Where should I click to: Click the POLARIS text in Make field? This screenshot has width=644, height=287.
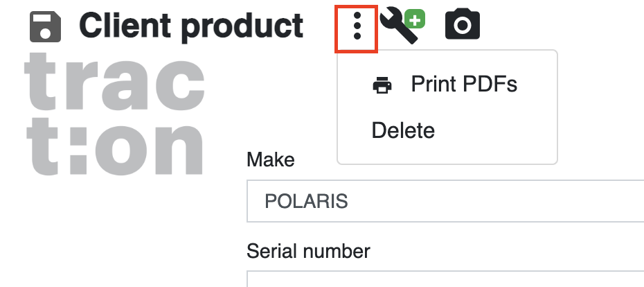(x=306, y=202)
